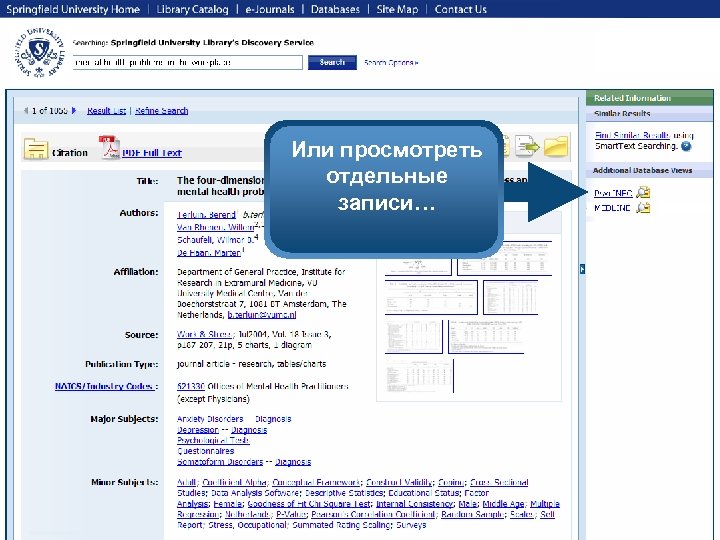Image resolution: width=720 pixels, height=540 pixels.
Task: Go to next result arrow
Action: 74,111
